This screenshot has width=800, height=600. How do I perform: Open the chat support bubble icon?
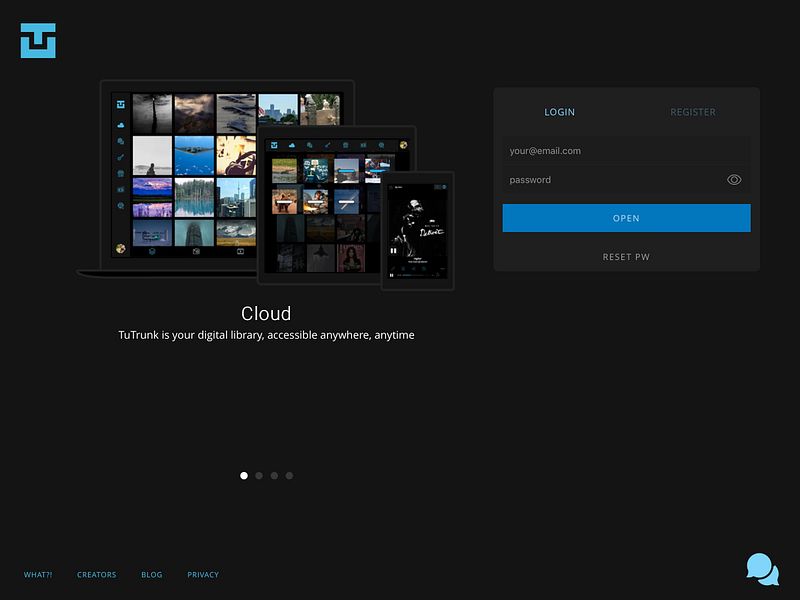pos(762,569)
